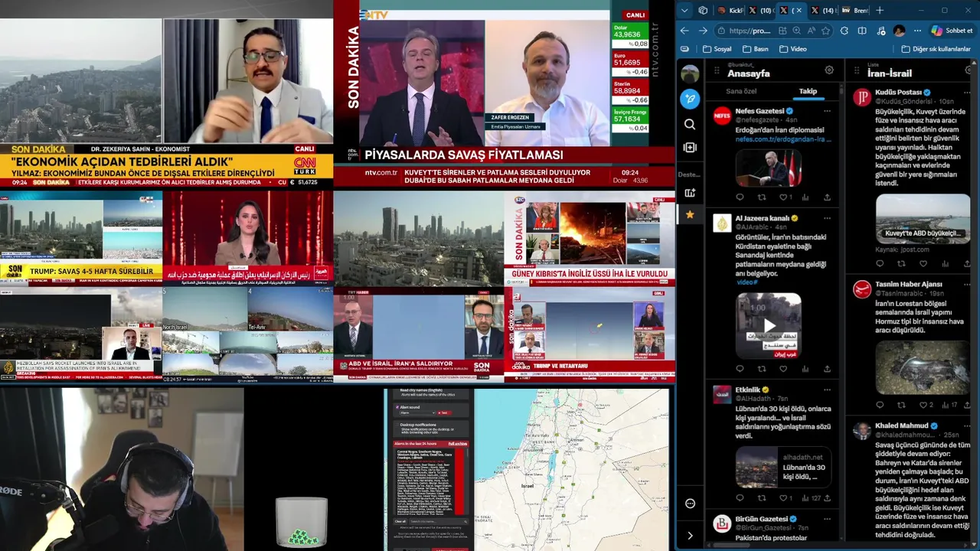Click the zoom magnifier in address bar

(x=797, y=31)
